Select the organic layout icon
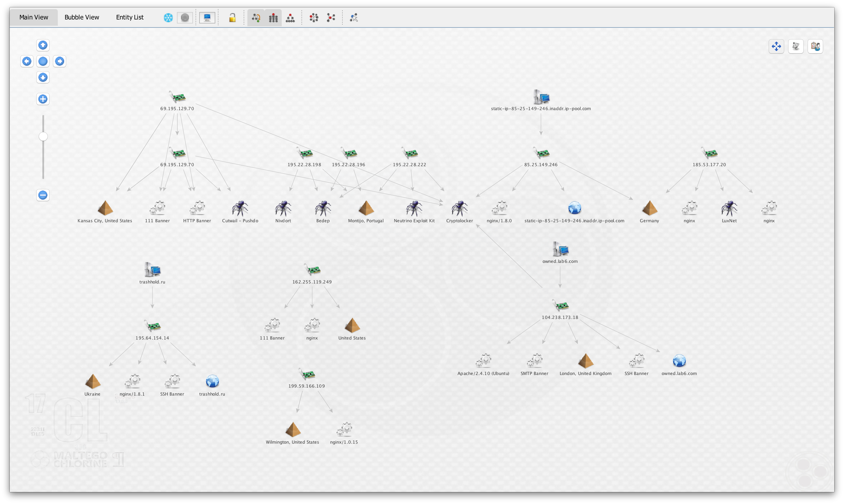 (331, 18)
